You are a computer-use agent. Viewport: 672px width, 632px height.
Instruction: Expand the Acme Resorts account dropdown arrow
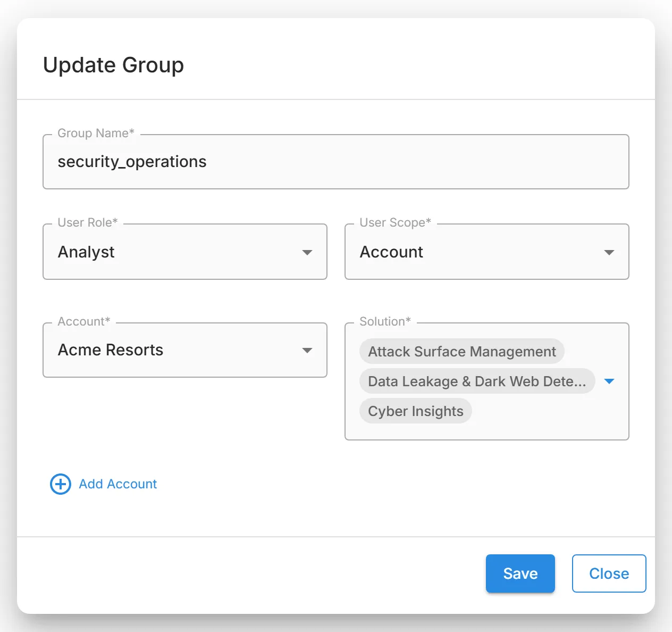point(307,350)
